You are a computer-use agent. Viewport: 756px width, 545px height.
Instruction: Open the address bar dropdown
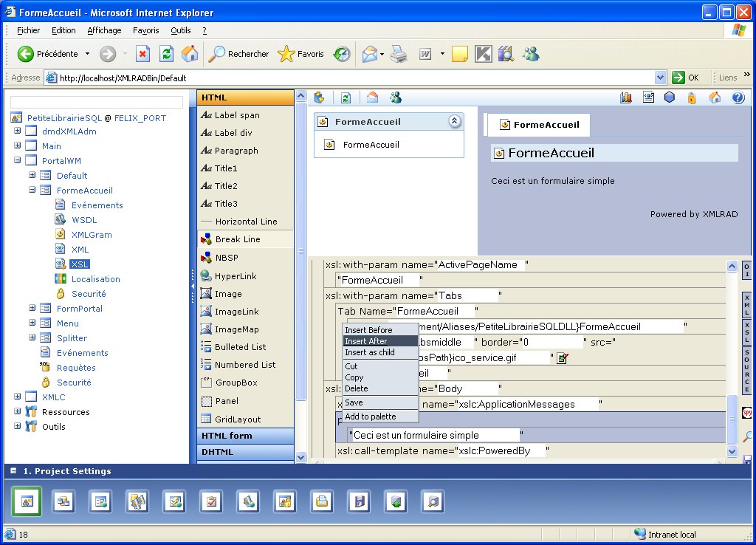coord(661,78)
